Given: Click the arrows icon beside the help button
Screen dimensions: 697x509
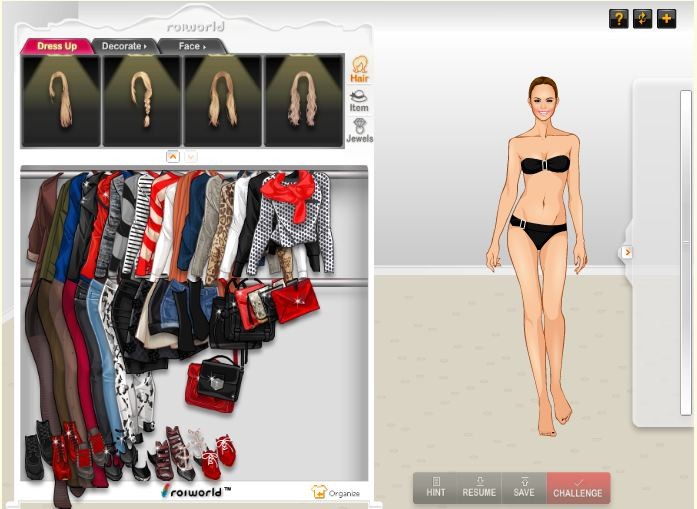Looking at the screenshot, I should 642,19.
